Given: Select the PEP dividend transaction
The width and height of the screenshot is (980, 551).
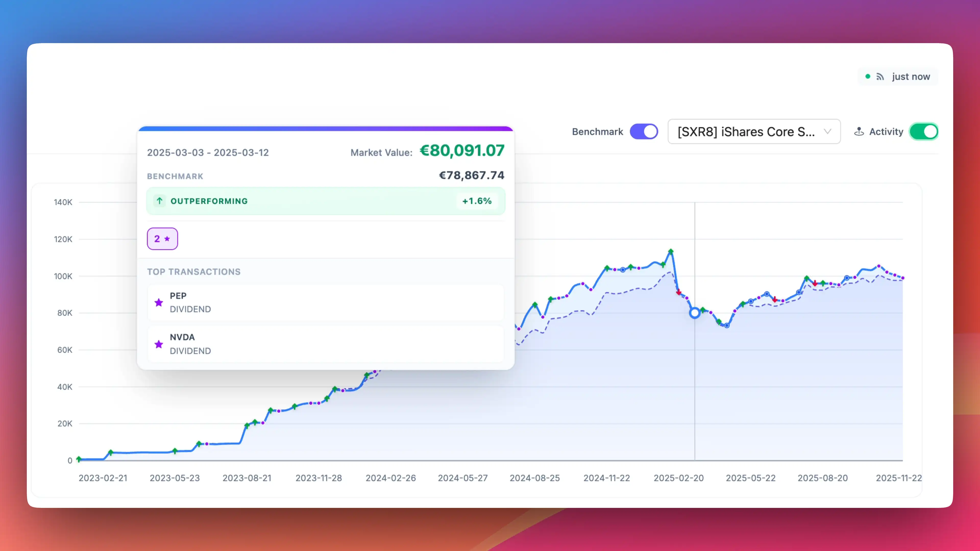Looking at the screenshot, I should coord(326,303).
